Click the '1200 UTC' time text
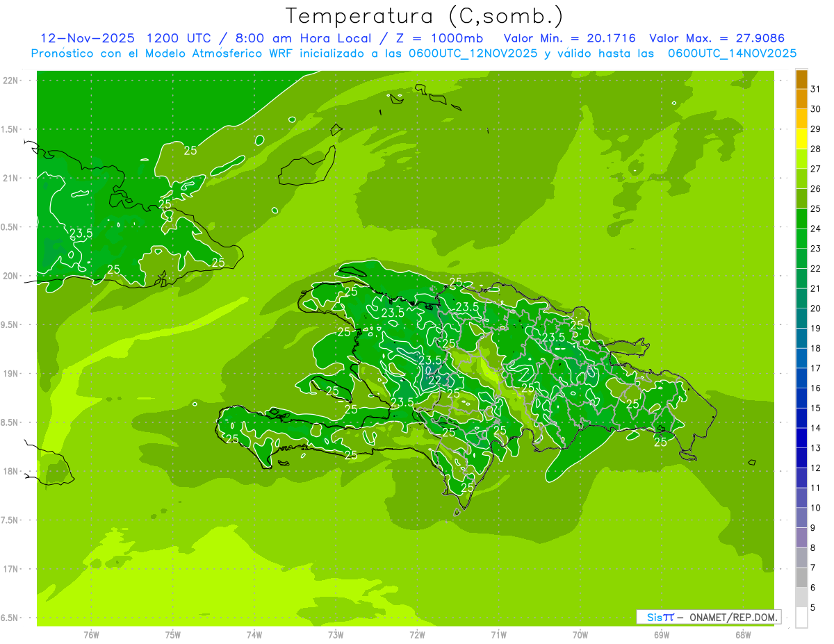The image size is (834, 644). [179, 38]
